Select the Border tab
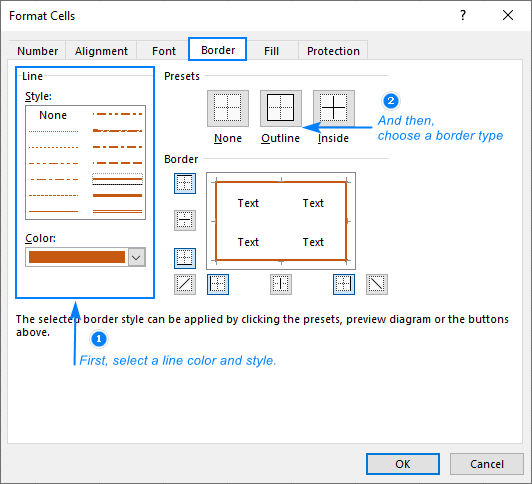Screen dimensions: 532x484 tap(217, 50)
